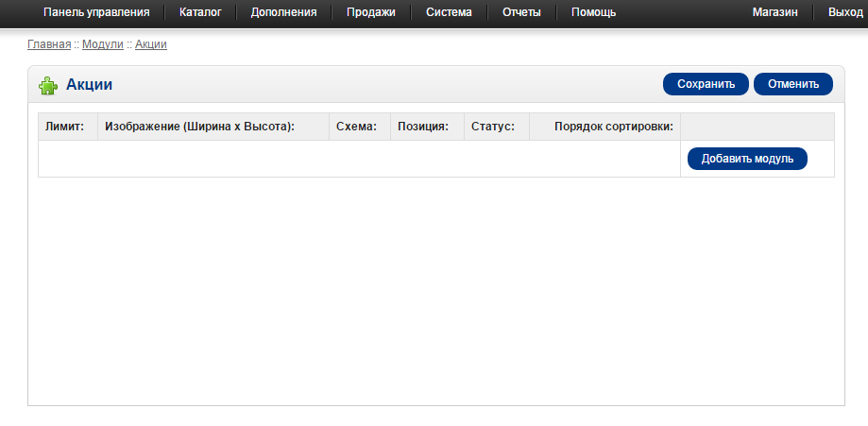Log out using Выход
Screen dimensions: 868x426
click(844, 12)
